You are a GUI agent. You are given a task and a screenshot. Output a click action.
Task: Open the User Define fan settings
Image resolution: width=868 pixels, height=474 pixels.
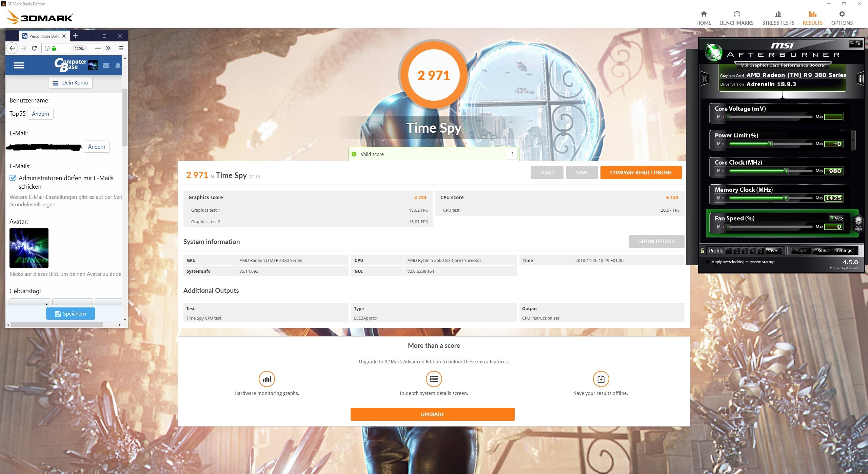pyautogui.click(x=858, y=223)
